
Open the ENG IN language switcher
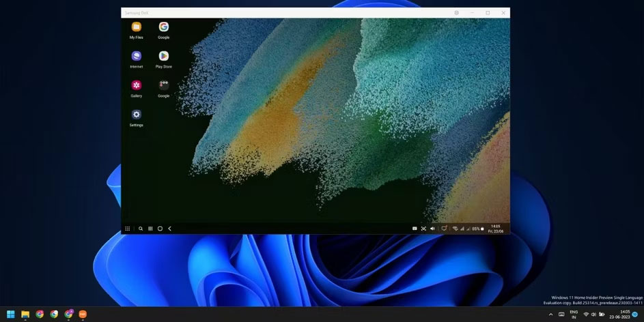point(574,314)
